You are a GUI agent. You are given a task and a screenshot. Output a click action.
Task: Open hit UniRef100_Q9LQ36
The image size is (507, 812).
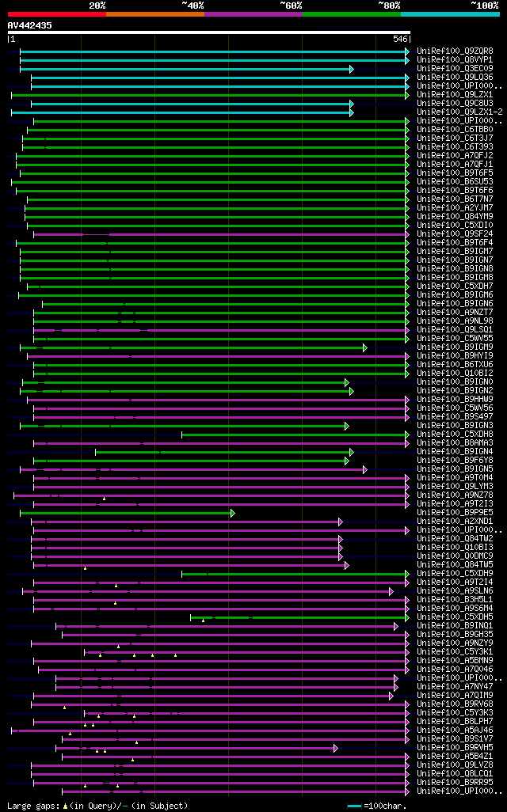[x=456, y=77]
